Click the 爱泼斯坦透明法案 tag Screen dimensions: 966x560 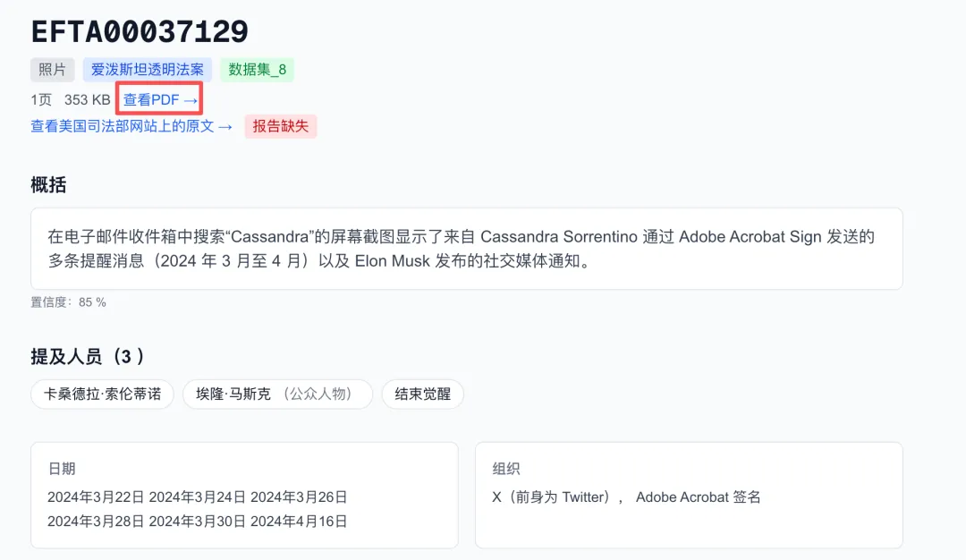(x=147, y=70)
